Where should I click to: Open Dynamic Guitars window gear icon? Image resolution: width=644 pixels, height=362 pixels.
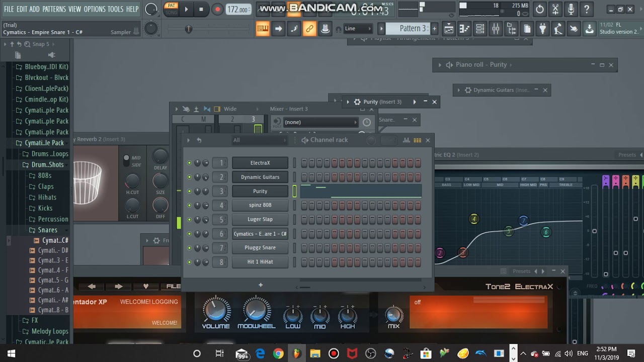[468, 90]
